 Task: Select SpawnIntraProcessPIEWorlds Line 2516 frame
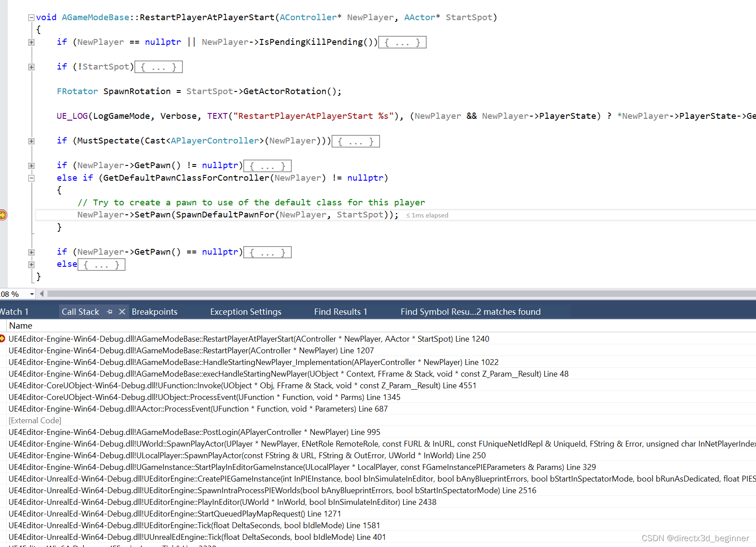272,491
